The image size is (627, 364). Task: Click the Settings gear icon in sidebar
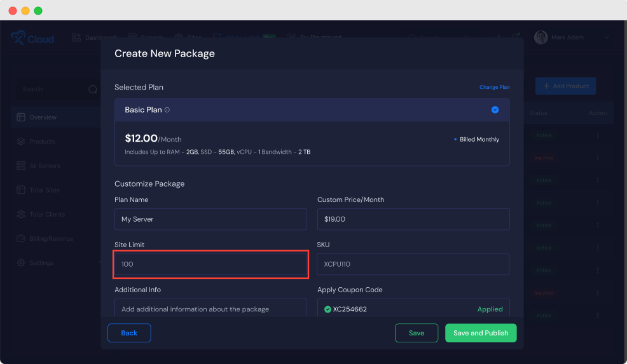(x=21, y=263)
